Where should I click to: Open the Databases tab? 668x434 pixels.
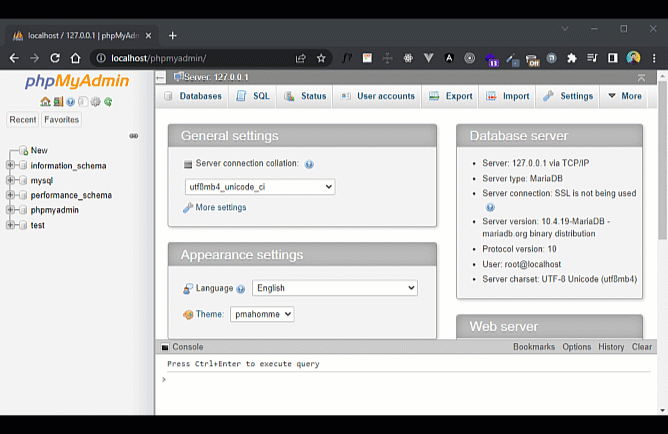tap(193, 96)
